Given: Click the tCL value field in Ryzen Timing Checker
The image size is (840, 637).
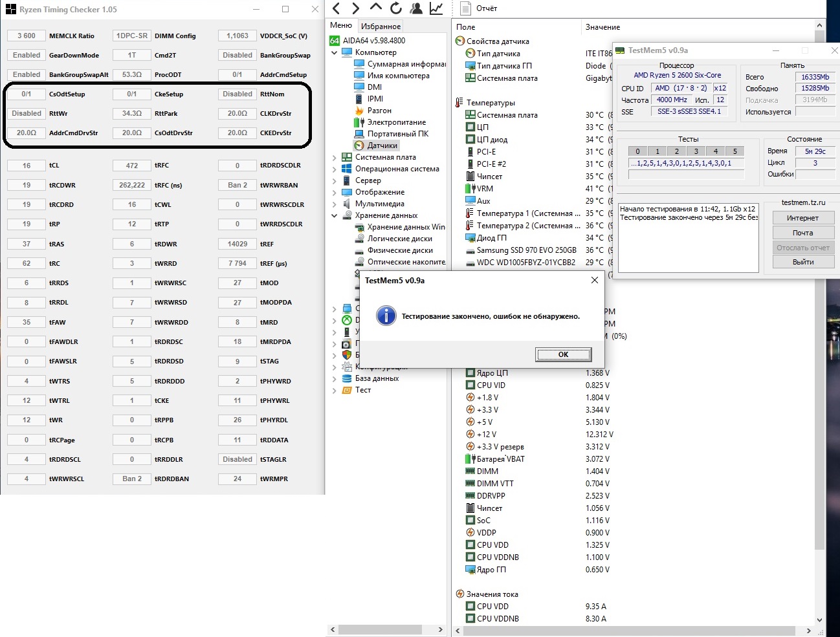Looking at the screenshot, I should (27, 166).
